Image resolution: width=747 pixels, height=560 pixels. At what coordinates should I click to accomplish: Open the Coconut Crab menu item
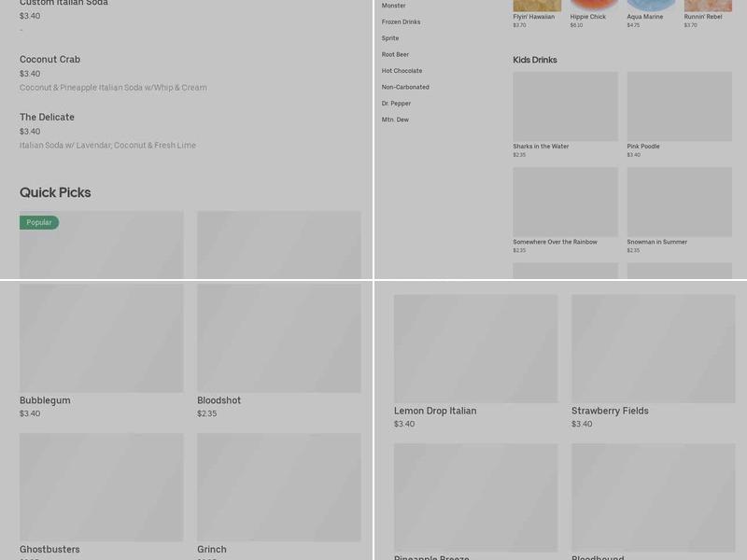point(49,60)
